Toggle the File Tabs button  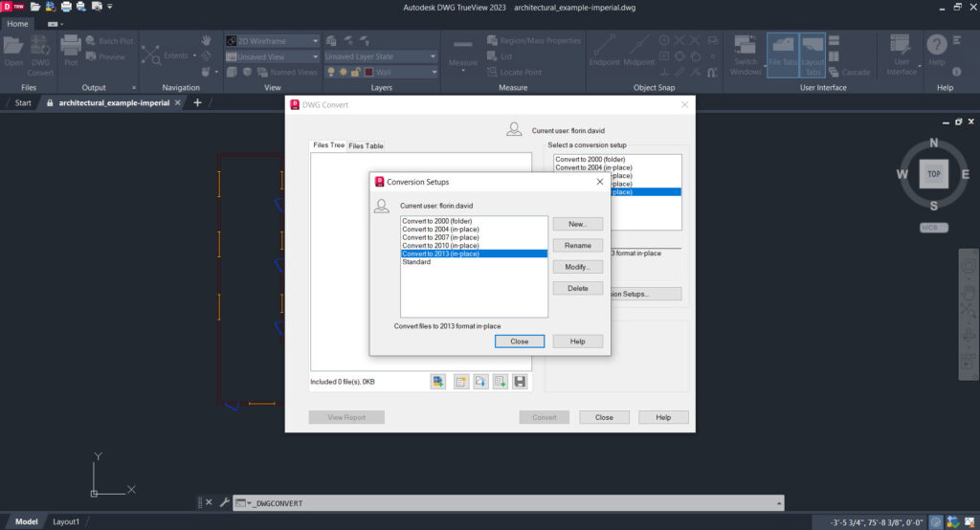pos(783,55)
